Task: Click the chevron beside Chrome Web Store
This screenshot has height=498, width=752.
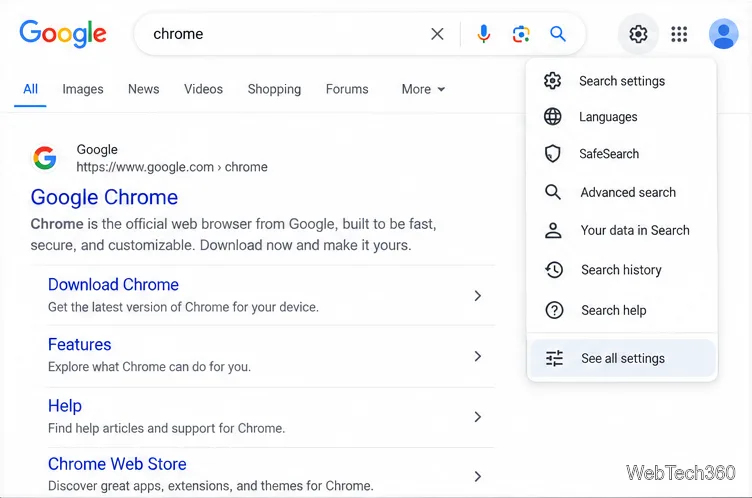Action: pos(477,476)
